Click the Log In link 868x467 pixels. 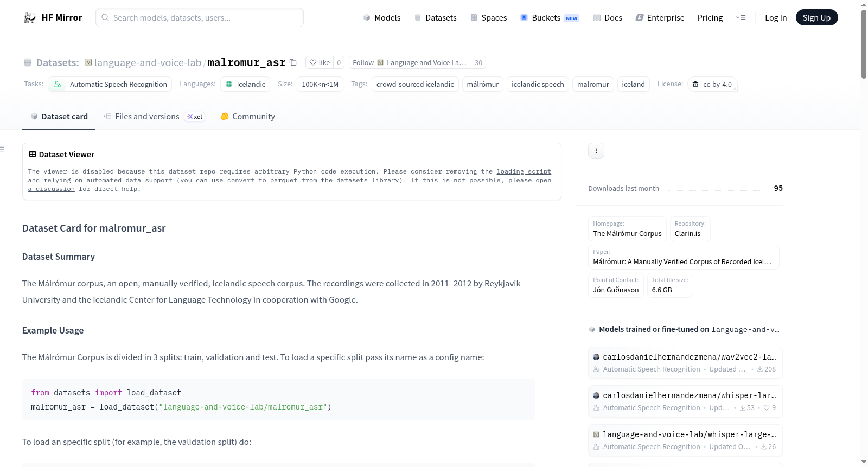coord(775,17)
